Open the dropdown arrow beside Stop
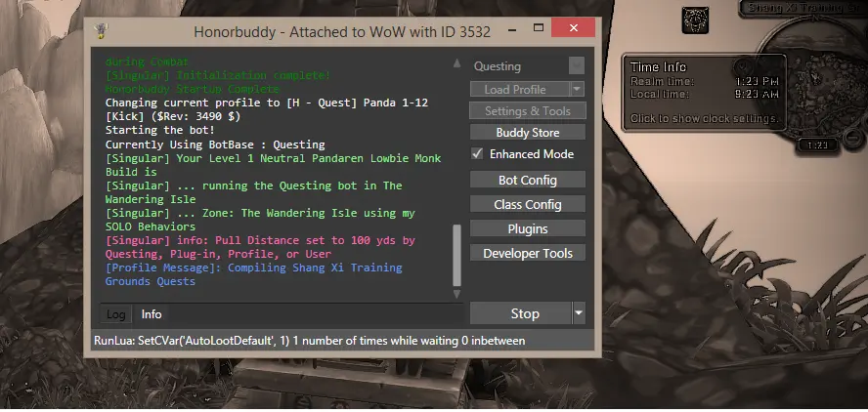Image resolution: width=868 pixels, height=412 pixels. tap(578, 313)
